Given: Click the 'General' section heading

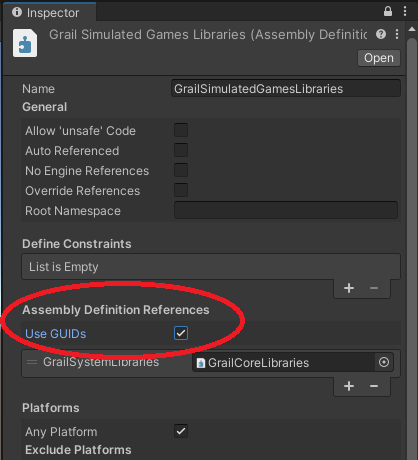Looking at the screenshot, I should [45, 107].
